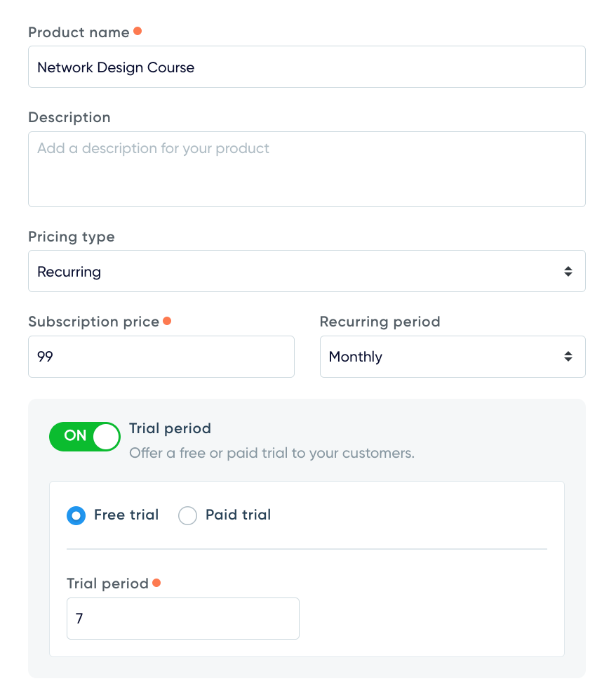Viewport: 616px width, 700px height.
Task: Select the Paid trial radio button
Action: [187, 516]
